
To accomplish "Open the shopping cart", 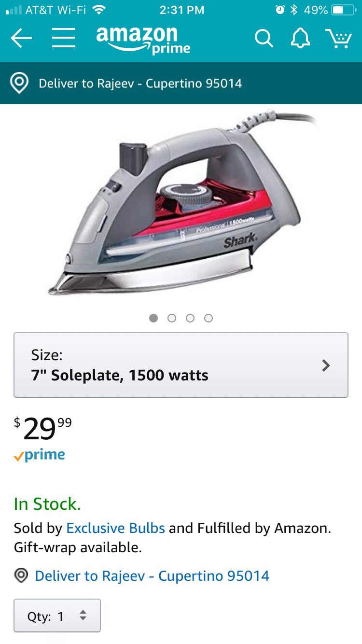I will coord(338,38).
